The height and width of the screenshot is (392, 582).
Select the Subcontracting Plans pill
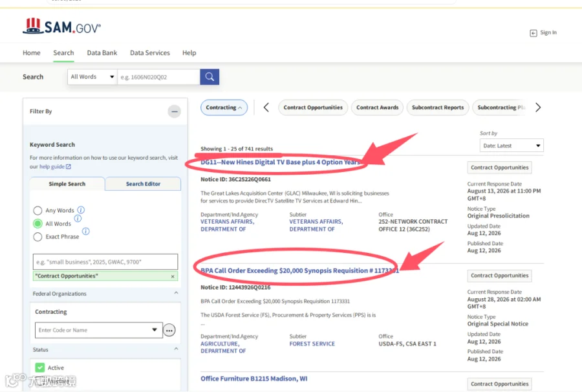coord(501,107)
